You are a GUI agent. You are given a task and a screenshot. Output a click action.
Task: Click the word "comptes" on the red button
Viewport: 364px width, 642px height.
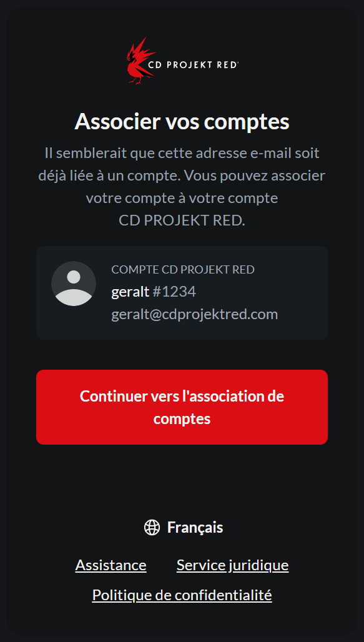coord(182,419)
